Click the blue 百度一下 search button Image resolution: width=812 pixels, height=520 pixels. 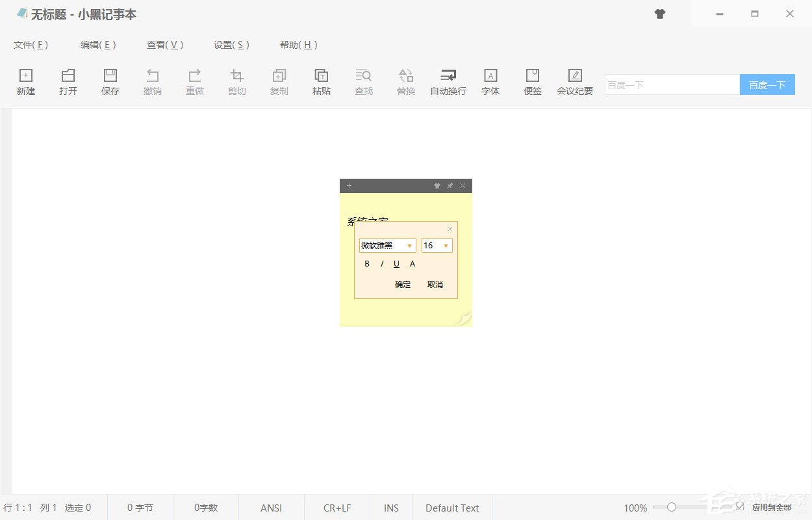tap(767, 84)
